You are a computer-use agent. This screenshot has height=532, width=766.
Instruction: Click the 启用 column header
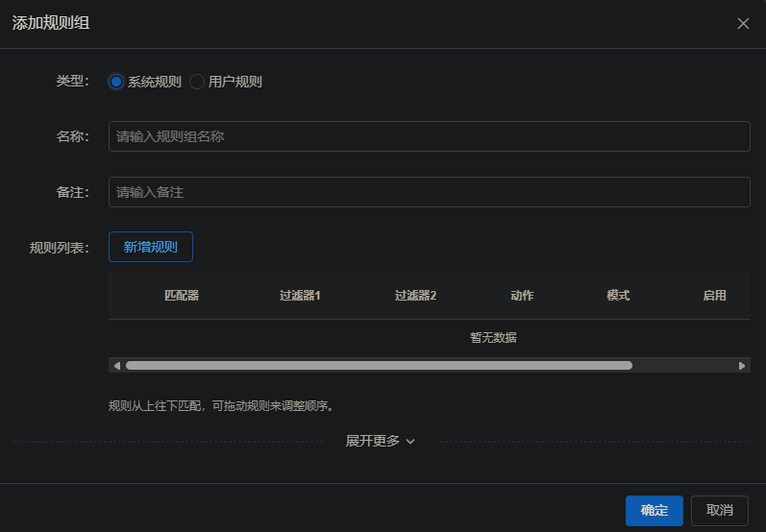tap(714, 296)
